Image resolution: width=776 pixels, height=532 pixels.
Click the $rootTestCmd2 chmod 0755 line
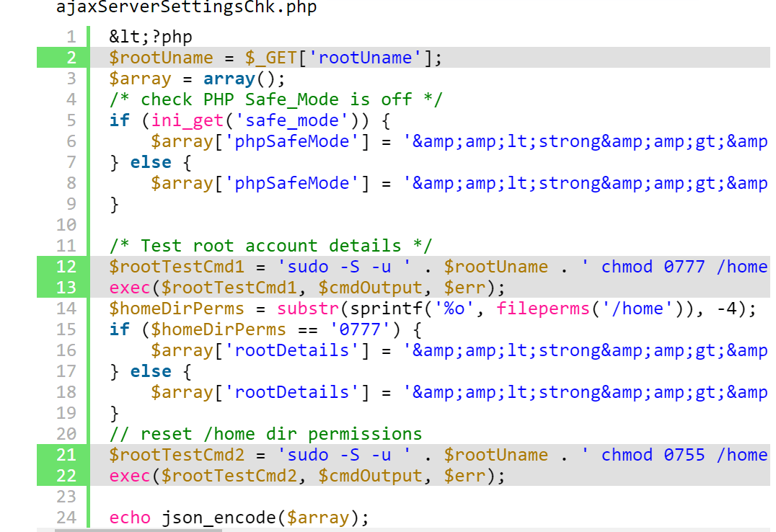438,455
